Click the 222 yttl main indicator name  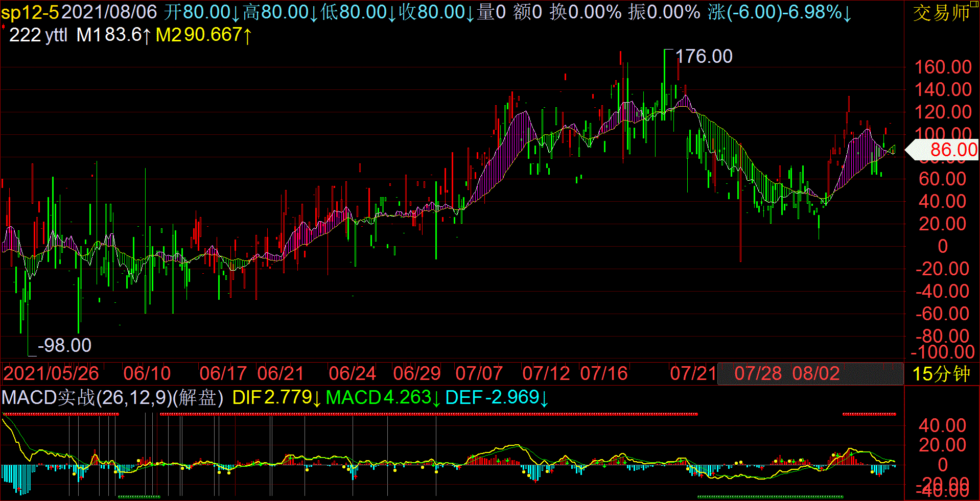click(x=38, y=35)
